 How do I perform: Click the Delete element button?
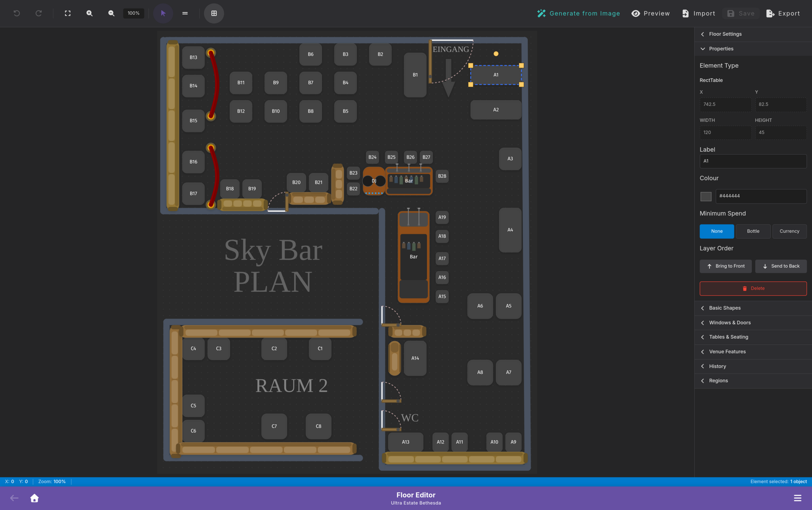click(x=753, y=288)
